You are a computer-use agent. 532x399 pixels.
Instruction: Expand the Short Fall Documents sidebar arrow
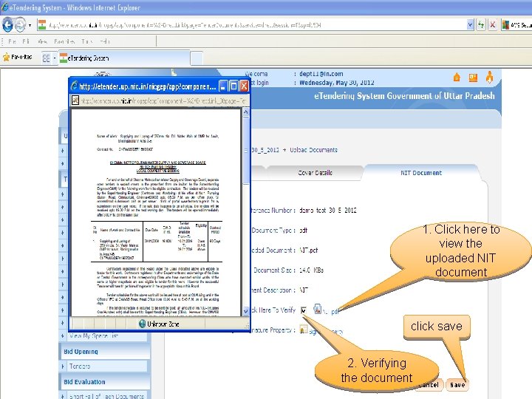point(62,396)
